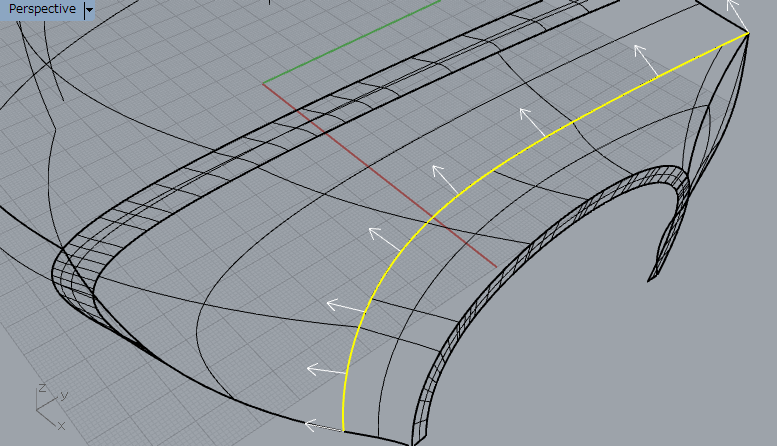Expand the viewport dropdown arrow beside Perspective
The image size is (777, 446).
pos(89,9)
